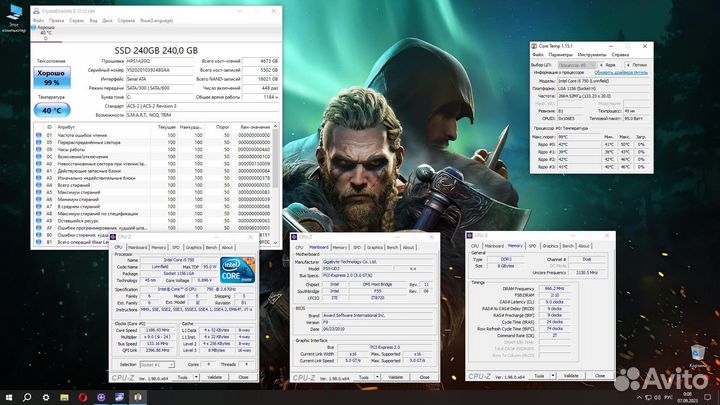The image size is (720, 405).
Task: Click the 'Всего стираний' attribute row
Action: [x=153, y=186]
